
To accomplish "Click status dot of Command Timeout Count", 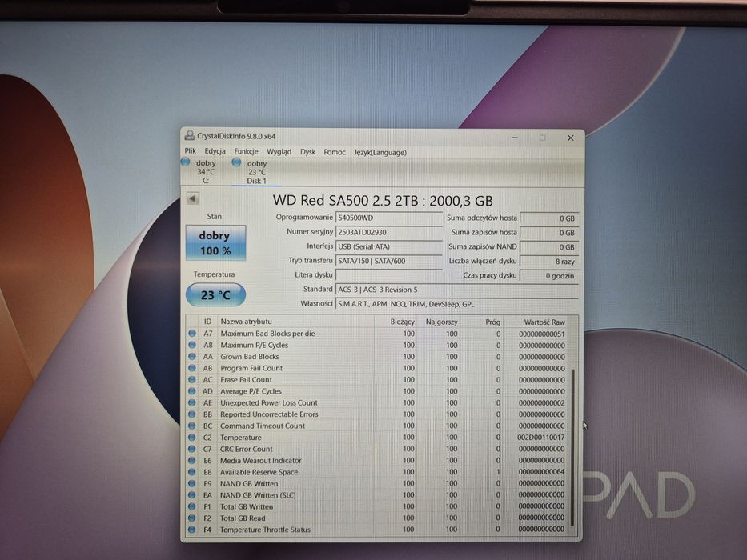I will (x=192, y=426).
